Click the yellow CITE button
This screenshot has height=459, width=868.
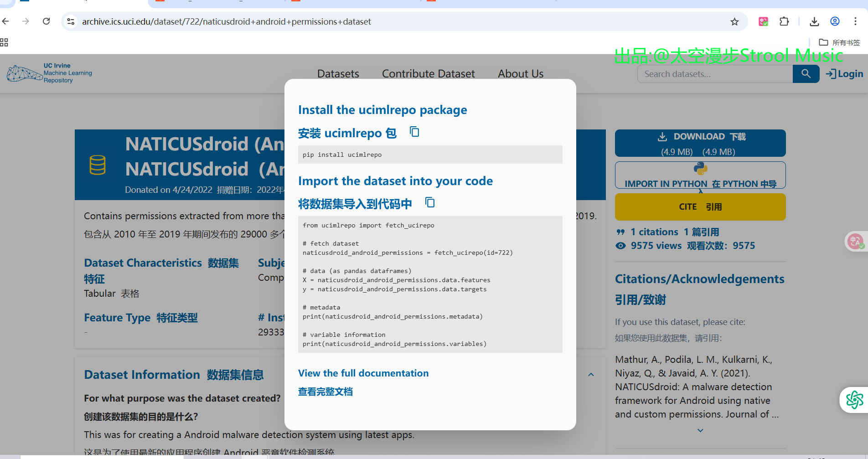pos(700,207)
